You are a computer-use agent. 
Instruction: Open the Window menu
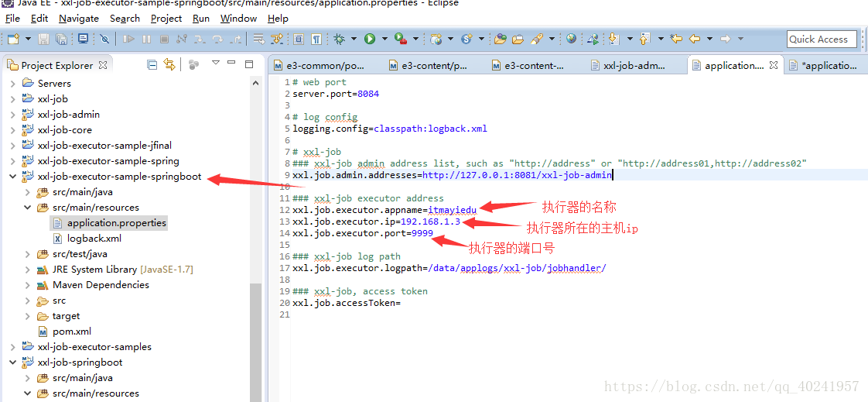[238, 19]
